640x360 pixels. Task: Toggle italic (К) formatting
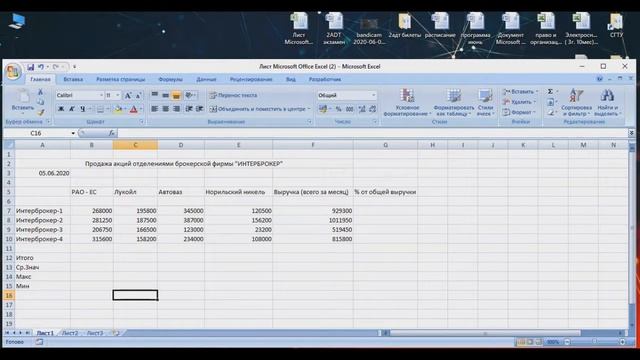(x=72, y=109)
